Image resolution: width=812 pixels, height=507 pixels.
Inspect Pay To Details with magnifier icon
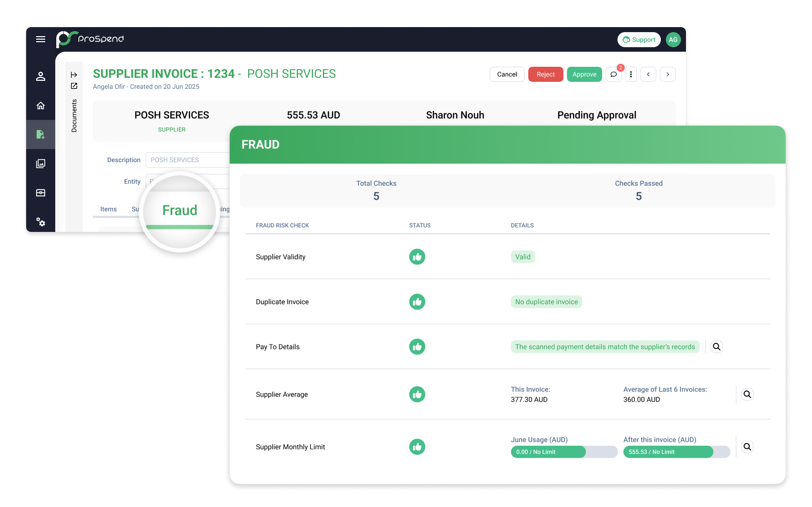point(717,347)
